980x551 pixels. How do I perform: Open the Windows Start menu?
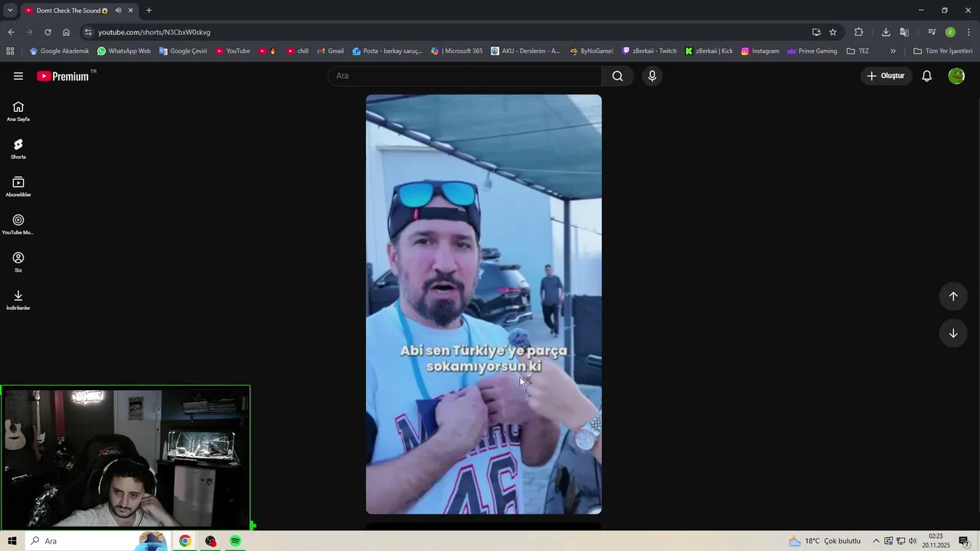[x=12, y=541]
